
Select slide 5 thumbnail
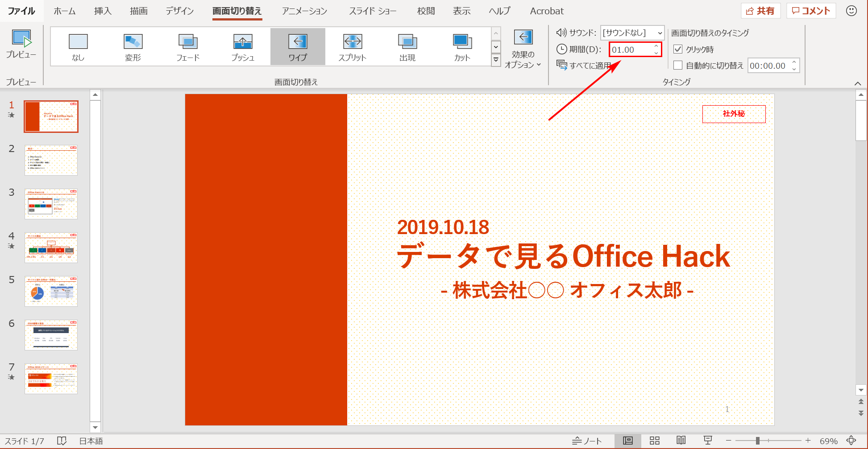coord(51,291)
